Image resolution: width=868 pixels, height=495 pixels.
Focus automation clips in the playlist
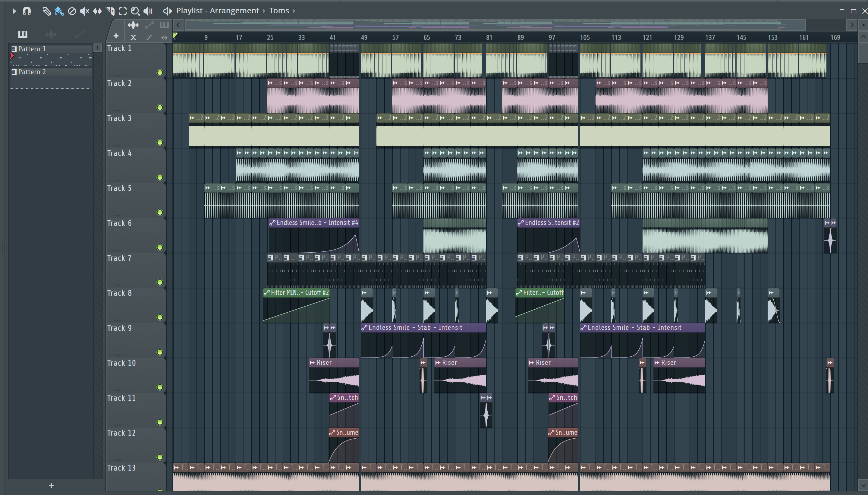[149, 25]
